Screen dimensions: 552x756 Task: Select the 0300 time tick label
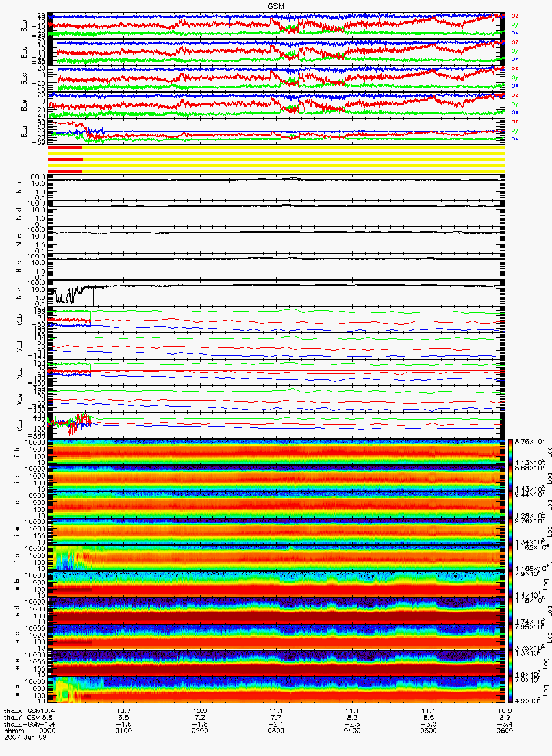276,731
